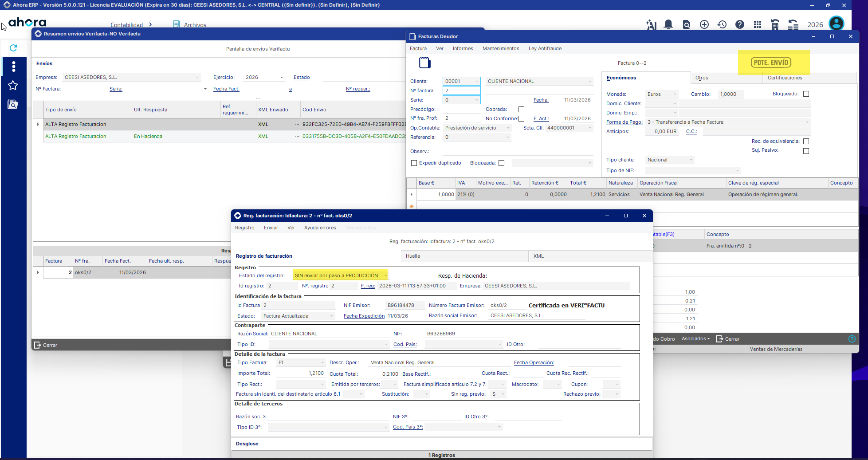Image resolution: width=868 pixels, height=460 pixels.
Task: Expand the Contabilidad breadcrumb chevron
Action: (x=150, y=24)
